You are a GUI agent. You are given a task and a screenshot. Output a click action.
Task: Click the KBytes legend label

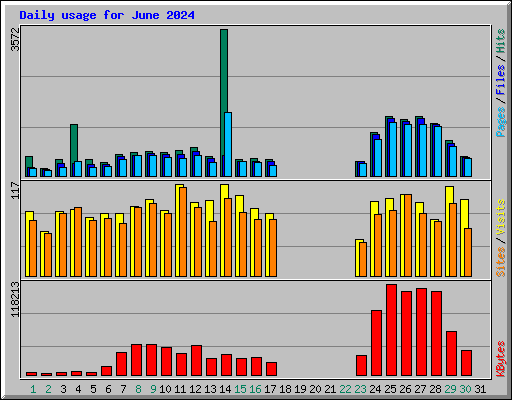(x=501, y=359)
